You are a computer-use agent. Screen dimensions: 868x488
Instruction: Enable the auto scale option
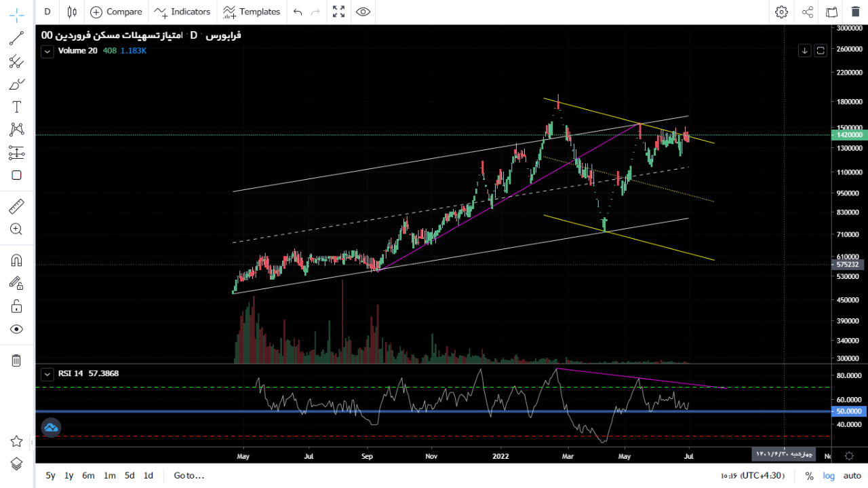(852, 476)
